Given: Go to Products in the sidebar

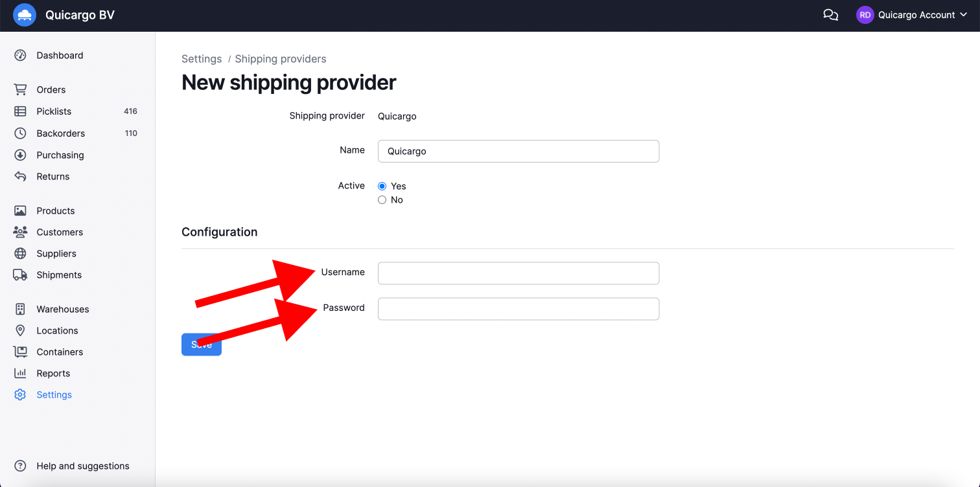Looking at the screenshot, I should (x=56, y=210).
